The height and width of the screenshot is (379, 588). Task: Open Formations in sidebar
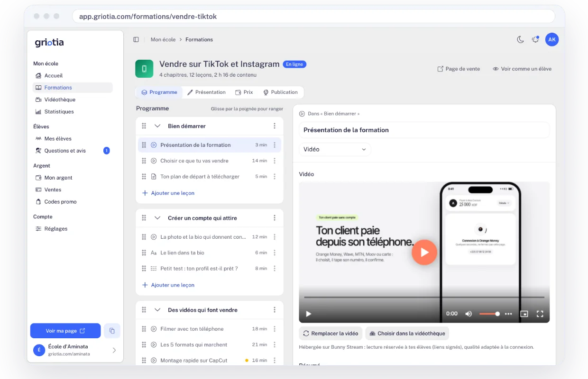73,88
